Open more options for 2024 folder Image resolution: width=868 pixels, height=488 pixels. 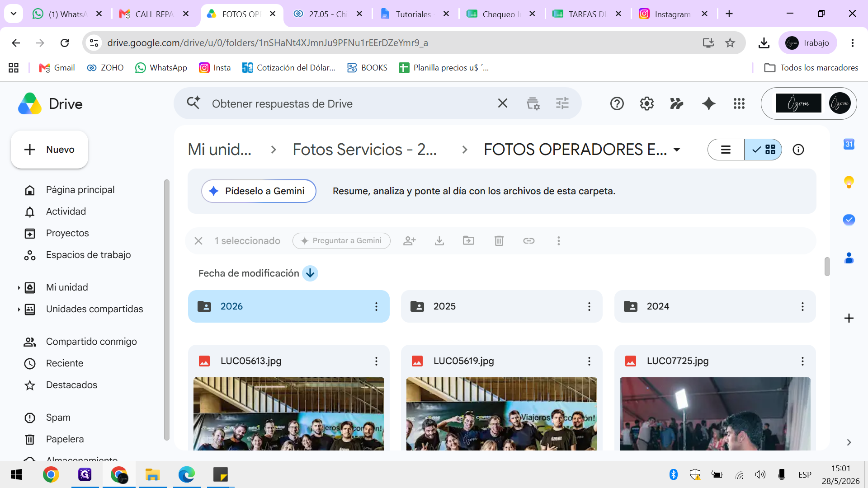802,307
